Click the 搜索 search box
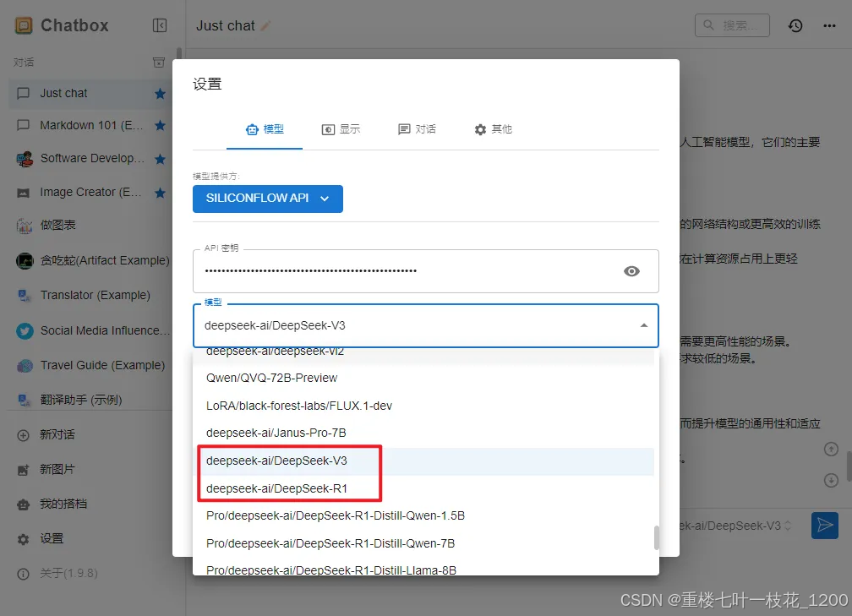 732,25
